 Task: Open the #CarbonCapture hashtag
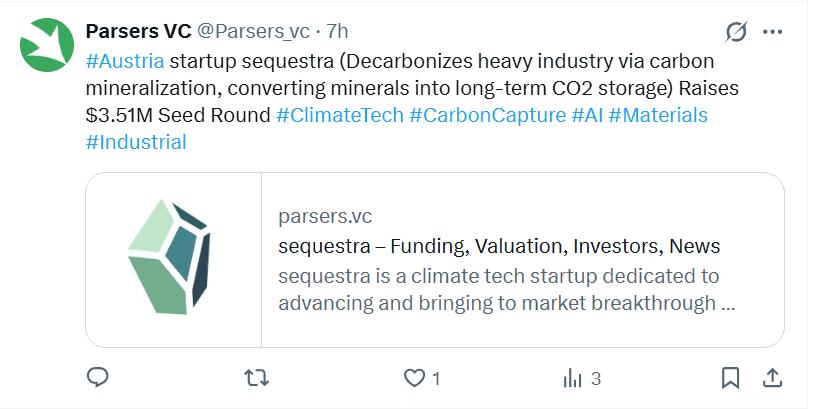487,115
